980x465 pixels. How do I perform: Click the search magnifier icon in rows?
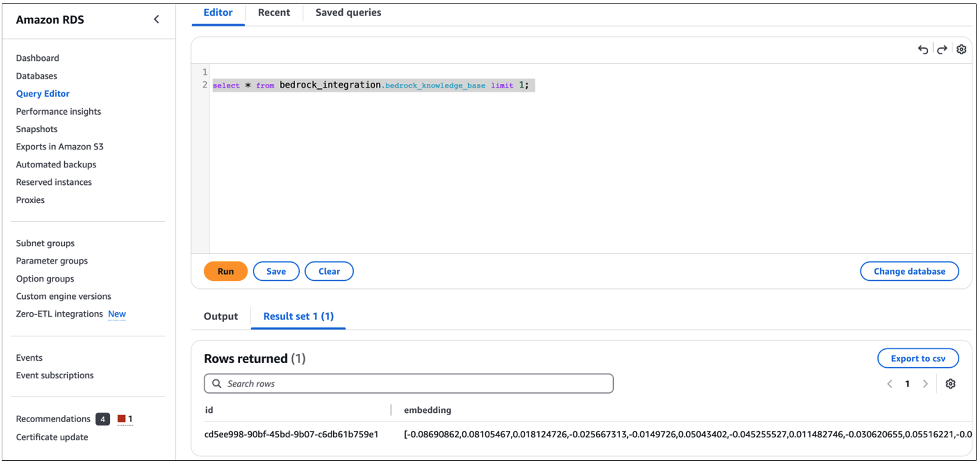(217, 383)
